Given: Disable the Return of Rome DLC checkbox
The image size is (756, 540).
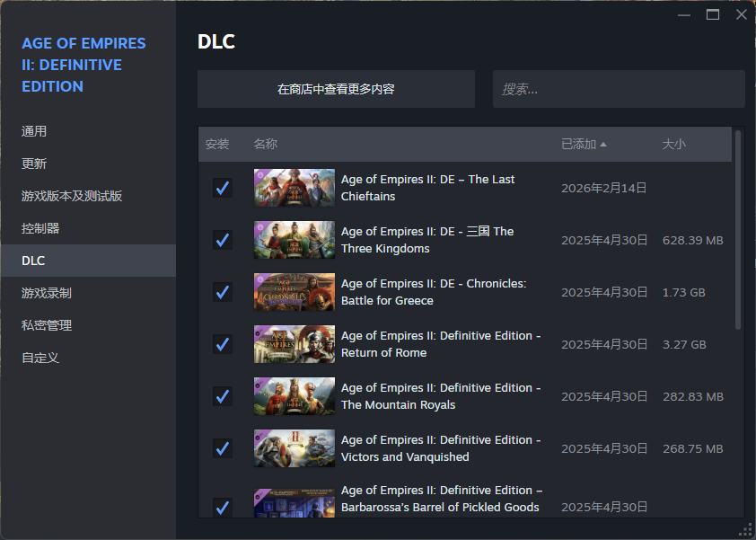Looking at the screenshot, I should click(x=222, y=344).
